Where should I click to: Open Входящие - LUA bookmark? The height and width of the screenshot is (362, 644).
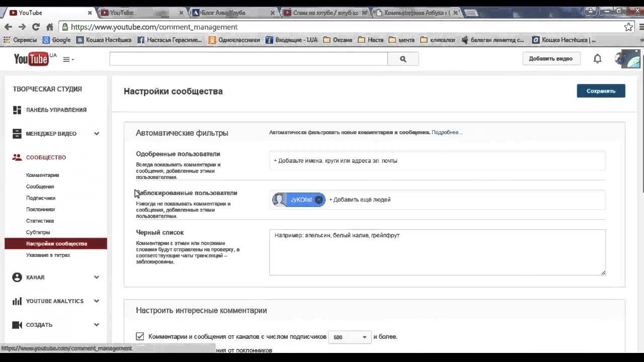(291, 40)
